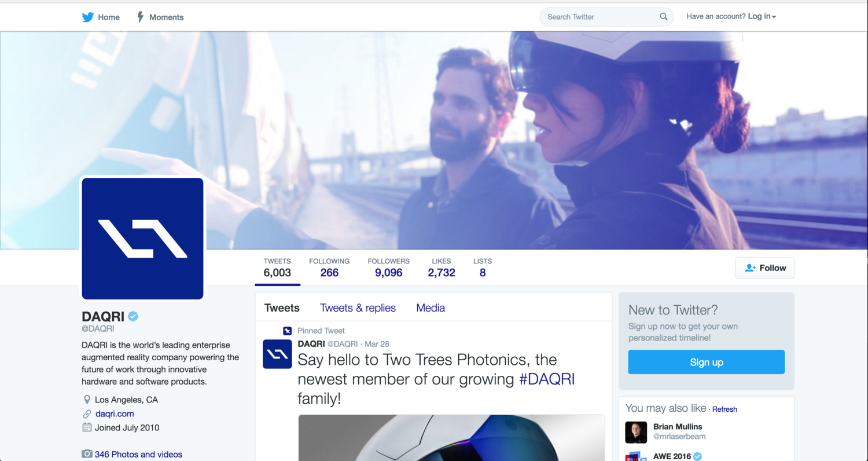Viewport: 868px width, 461px height.
Task: Open the daqri.com website link
Action: coord(115,414)
